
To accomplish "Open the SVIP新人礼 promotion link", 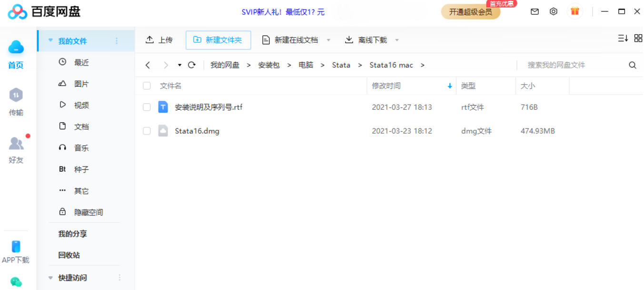I will [283, 12].
